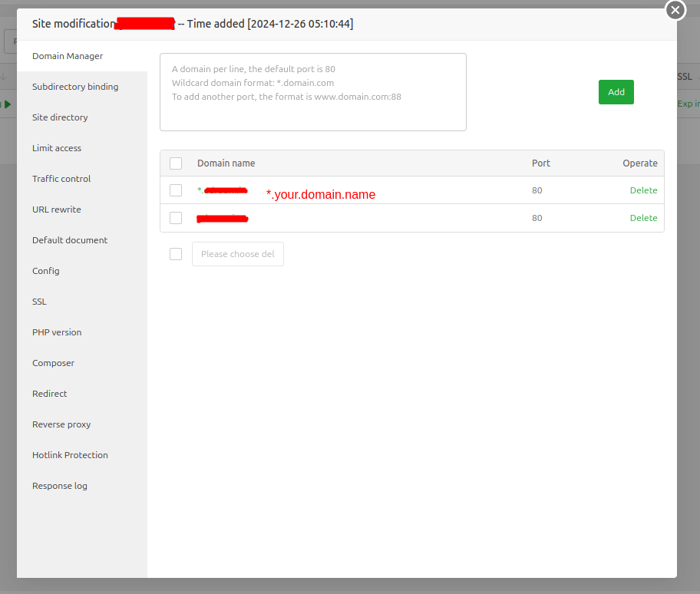Select the Traffic control tab

tap(61, 179)
